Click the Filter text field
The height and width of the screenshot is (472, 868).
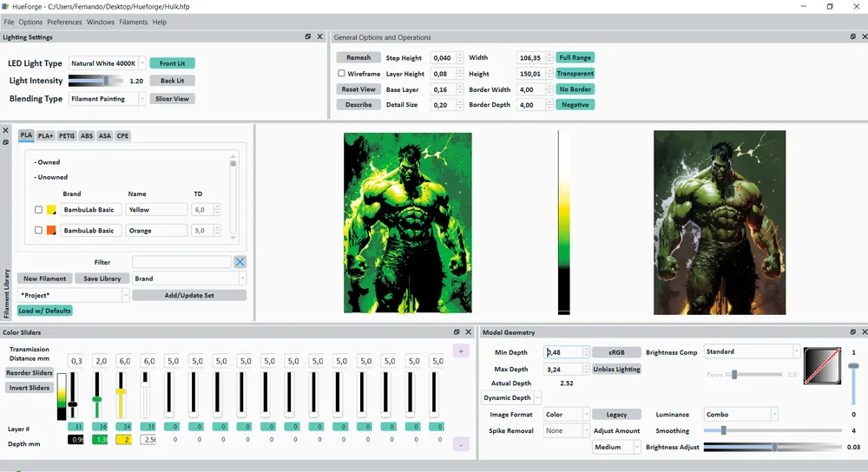[x=181, y=262]
